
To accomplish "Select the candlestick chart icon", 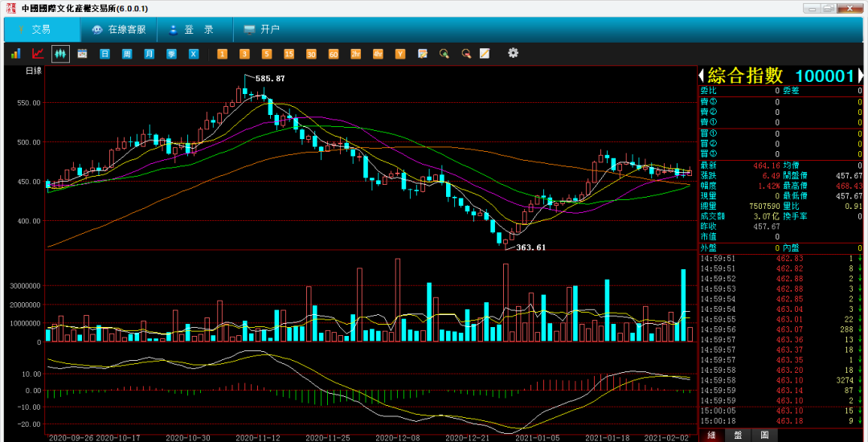I will (x=60, y=54).
